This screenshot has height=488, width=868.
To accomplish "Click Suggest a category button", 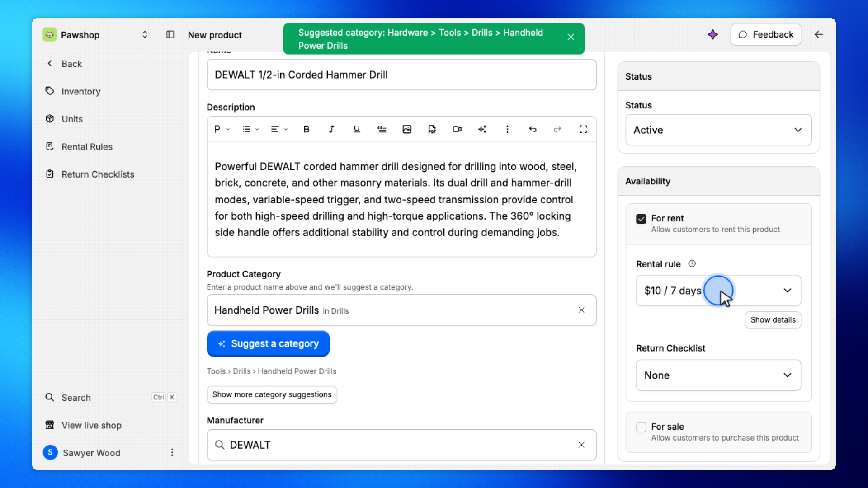I will [268, 344].
